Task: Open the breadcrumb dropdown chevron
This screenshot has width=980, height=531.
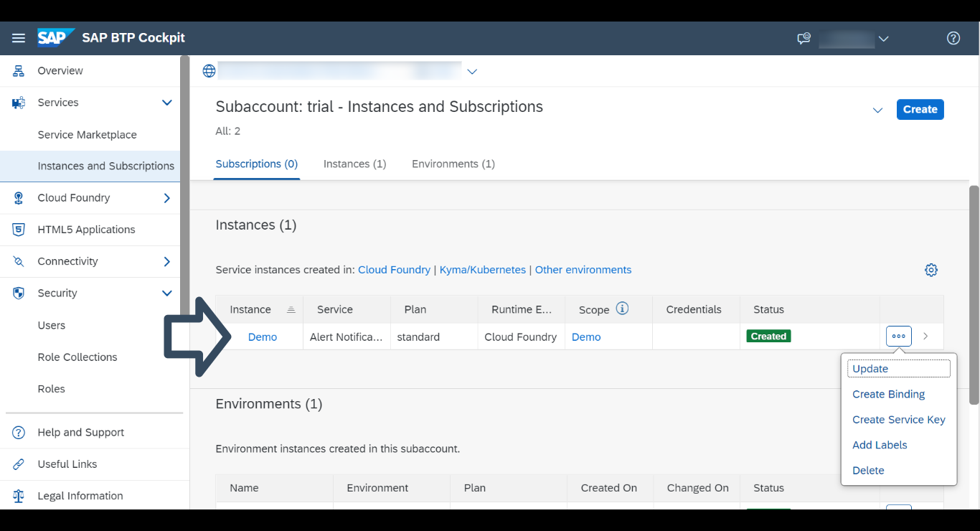Action: tap(472, 71)
